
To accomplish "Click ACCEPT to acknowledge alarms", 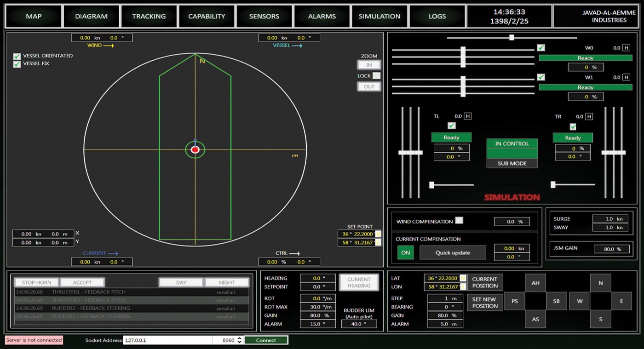I will 82,282.
